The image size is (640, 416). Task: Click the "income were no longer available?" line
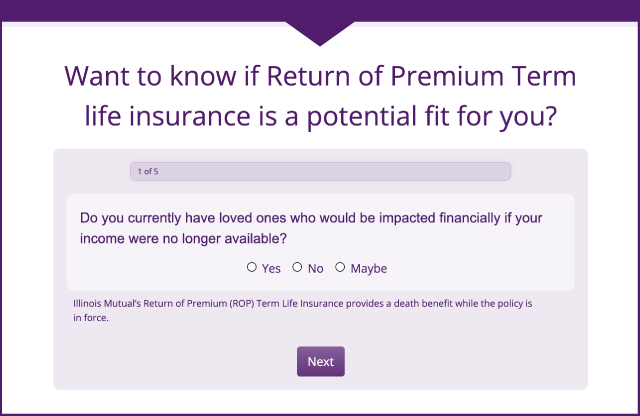(183, 238)
